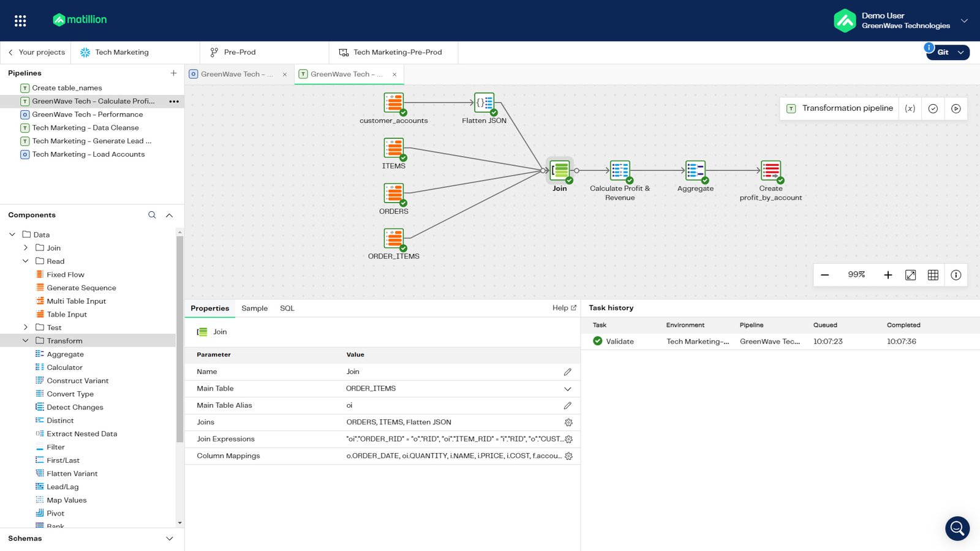
Task: Collapse the Data folder in components
Action: click(x=12, y=234)
